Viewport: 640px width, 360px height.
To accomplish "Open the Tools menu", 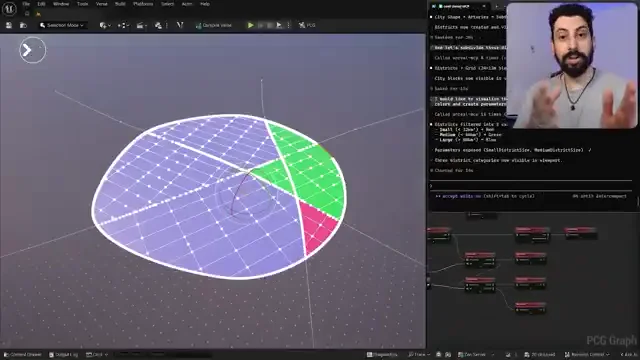I will (82, 4).
